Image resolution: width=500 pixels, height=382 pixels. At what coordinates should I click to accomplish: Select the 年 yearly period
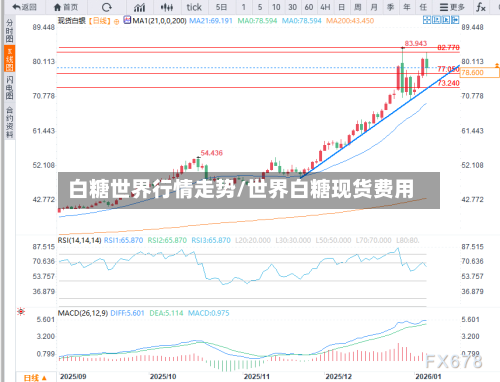click(407, 7)
